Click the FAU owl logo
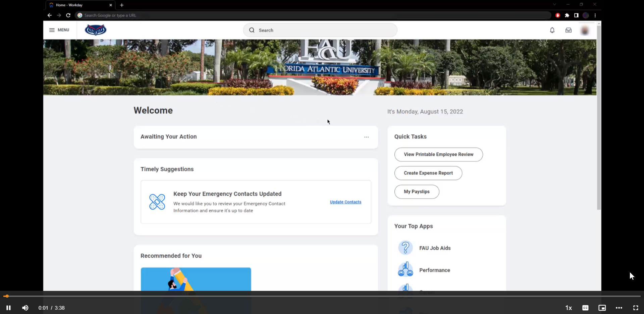This screenshot has width=644, height=314. point(96,30)
